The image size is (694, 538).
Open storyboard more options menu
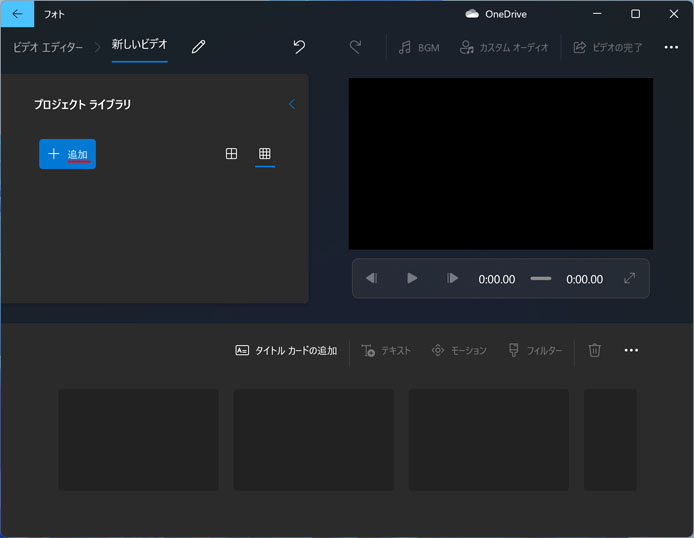point(631,350)
